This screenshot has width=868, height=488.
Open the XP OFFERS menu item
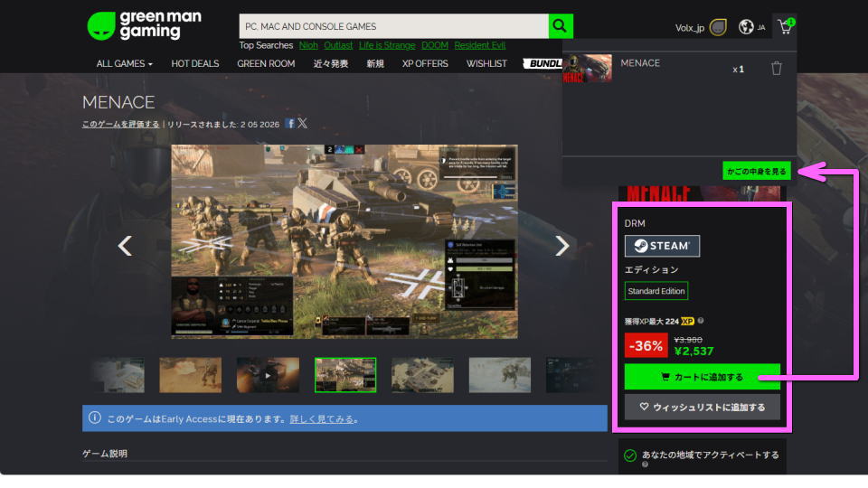pos(425,64)
